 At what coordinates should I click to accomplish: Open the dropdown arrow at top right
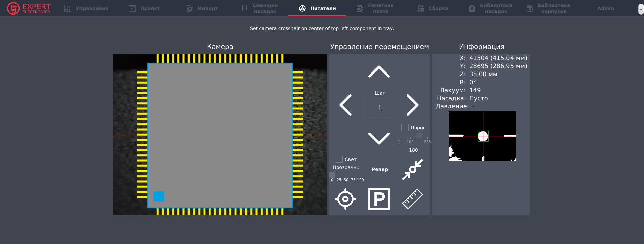641,9
